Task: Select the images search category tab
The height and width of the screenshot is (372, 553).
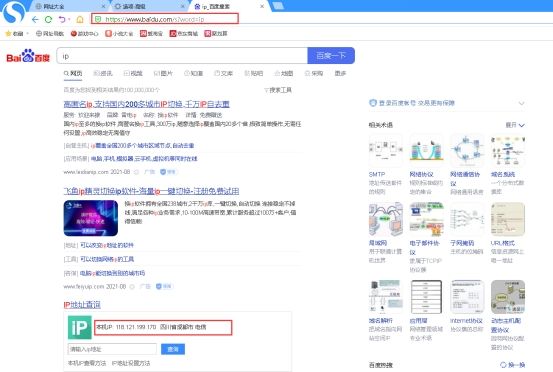Action: pyautogui.click(x=163, y=73)
